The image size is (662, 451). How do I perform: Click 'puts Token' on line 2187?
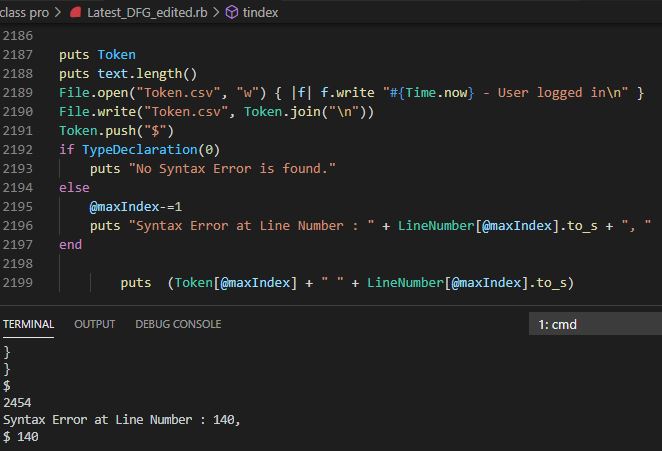tap(98, 54)
